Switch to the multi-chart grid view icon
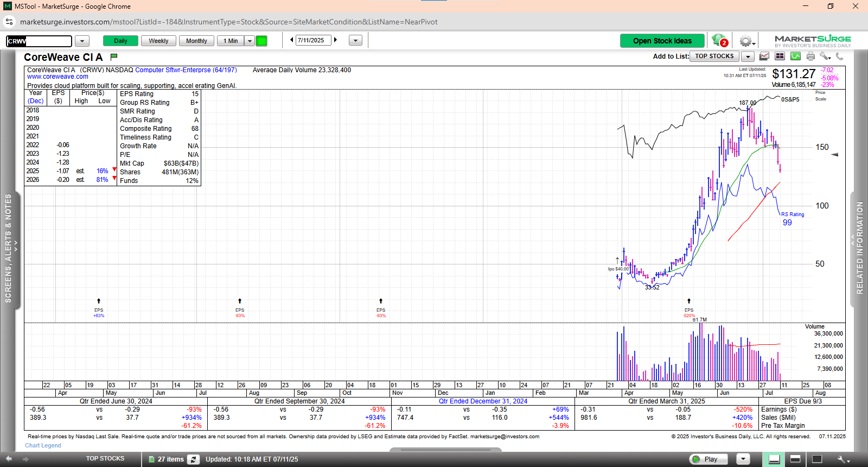The height and width of the screenshot is (467, 868). click(x=780, y=56)
